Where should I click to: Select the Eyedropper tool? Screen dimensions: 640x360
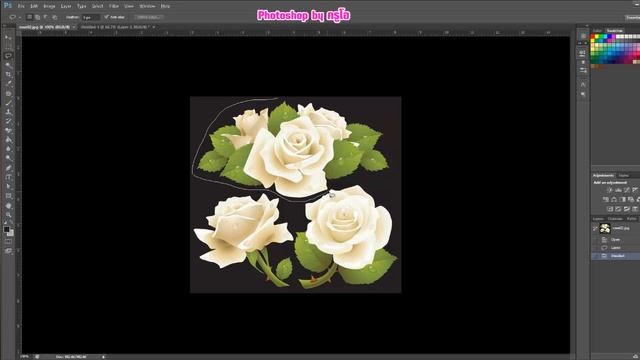coord(8,84)
